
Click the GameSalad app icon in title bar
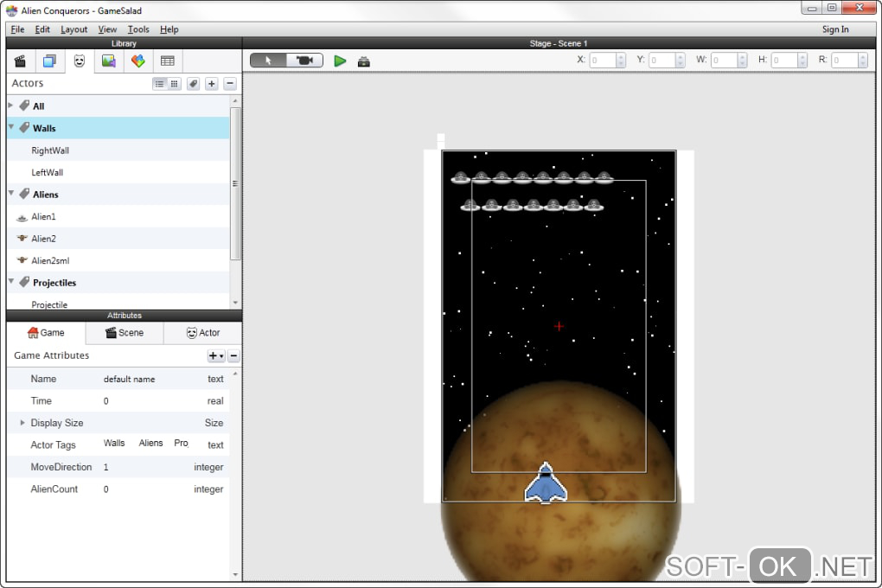[12, 10]
